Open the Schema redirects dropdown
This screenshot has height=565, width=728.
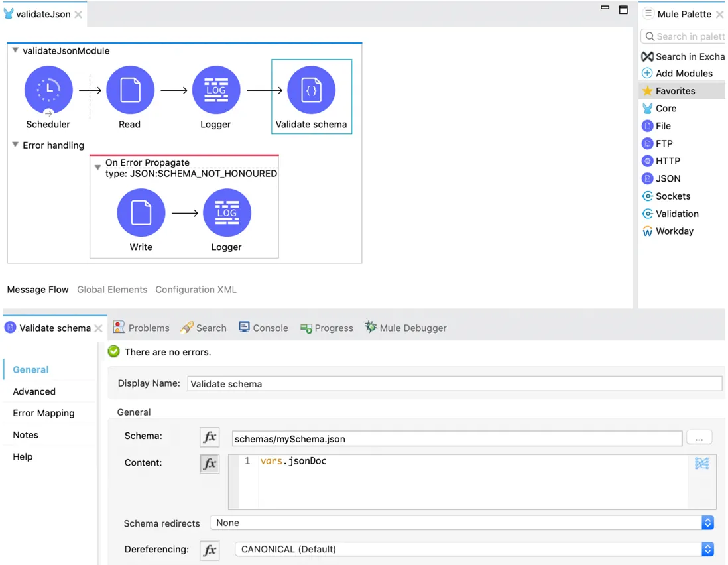pos(461,523)
